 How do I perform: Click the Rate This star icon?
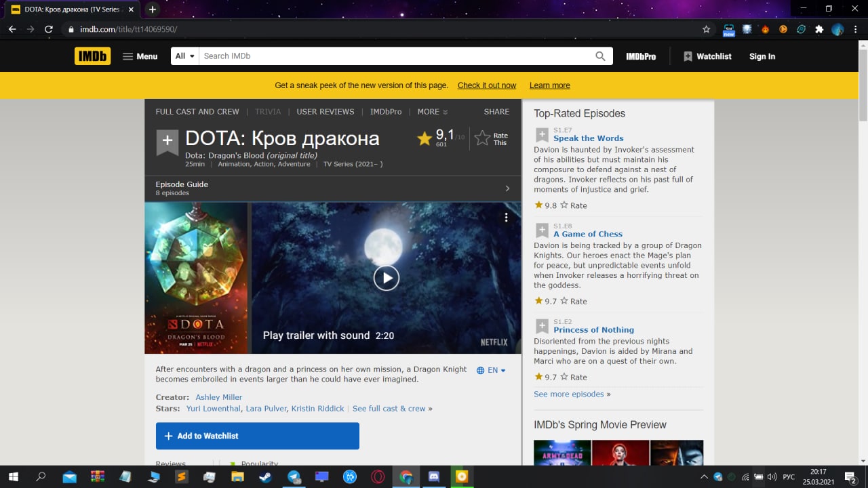483,138
